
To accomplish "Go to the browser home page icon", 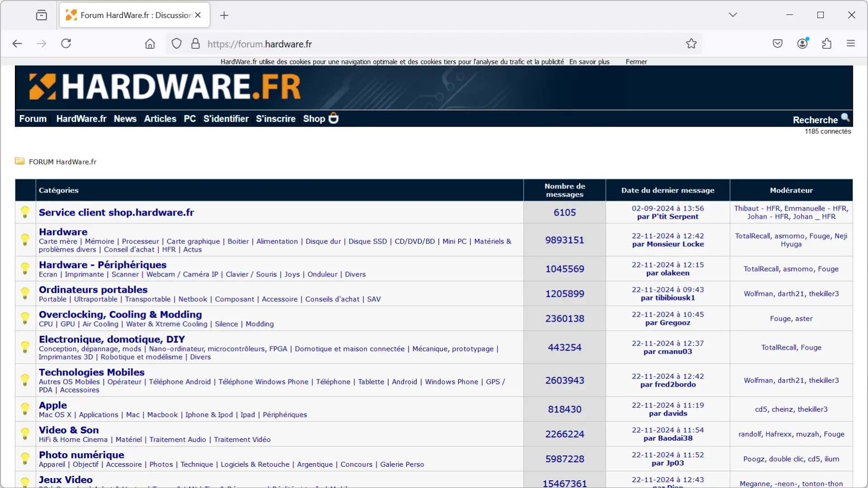I will click(x=150, y=44).
